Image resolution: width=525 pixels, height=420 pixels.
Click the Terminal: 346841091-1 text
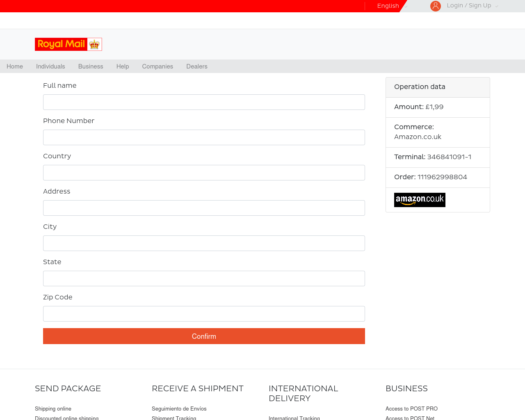[x=433, y=157]
